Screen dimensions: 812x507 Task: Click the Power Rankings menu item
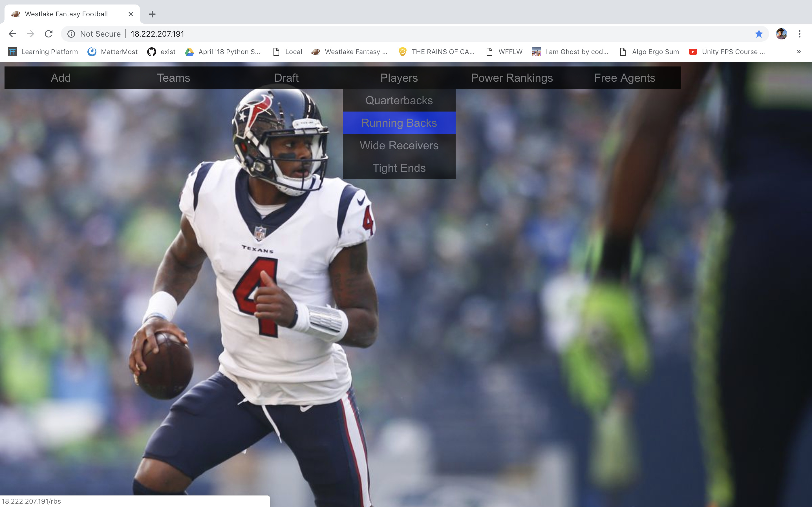point(511,78)
